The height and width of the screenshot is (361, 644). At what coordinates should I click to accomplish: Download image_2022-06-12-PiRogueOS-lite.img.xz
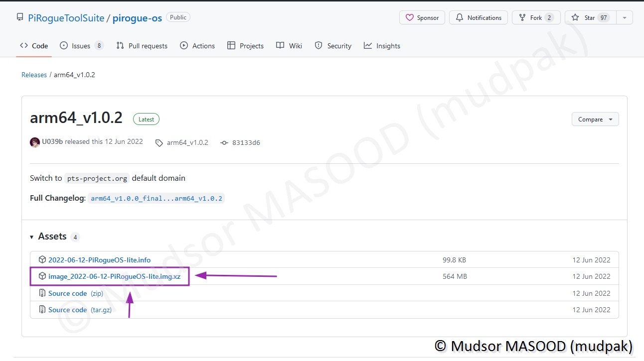tap(114, 276)
